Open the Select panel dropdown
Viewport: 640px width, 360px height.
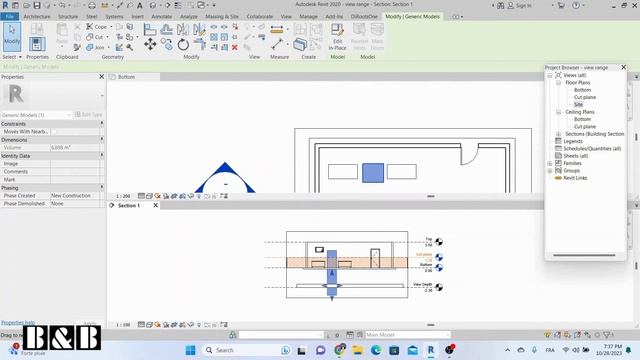[12, 57]
